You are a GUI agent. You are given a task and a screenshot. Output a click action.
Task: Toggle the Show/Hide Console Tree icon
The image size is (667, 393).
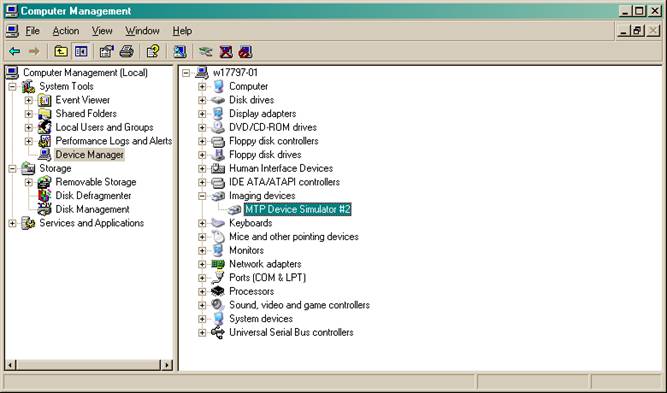point(81,52)
